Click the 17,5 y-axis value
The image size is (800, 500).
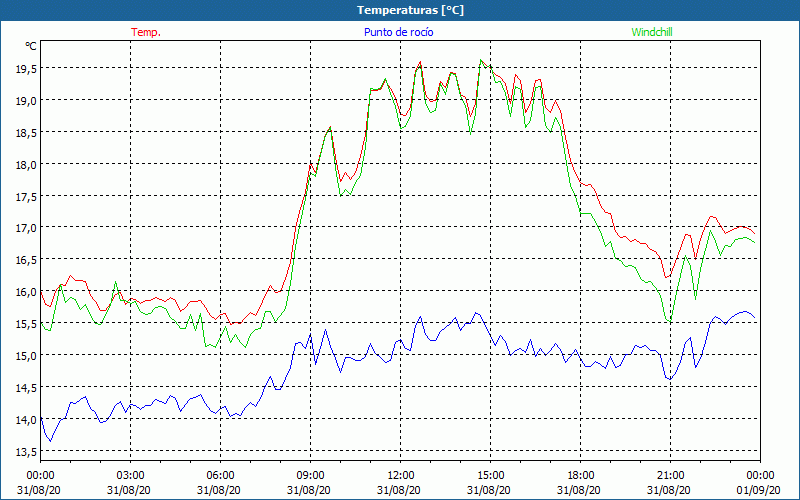click(x=26, y=196)
